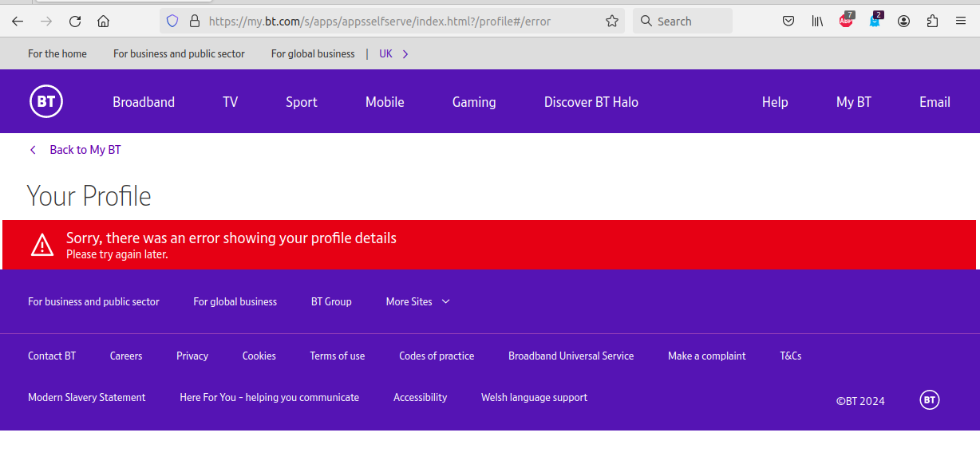
Task: Click the back chevron beside Back to My BT
Action: click(x=33, y=150)
